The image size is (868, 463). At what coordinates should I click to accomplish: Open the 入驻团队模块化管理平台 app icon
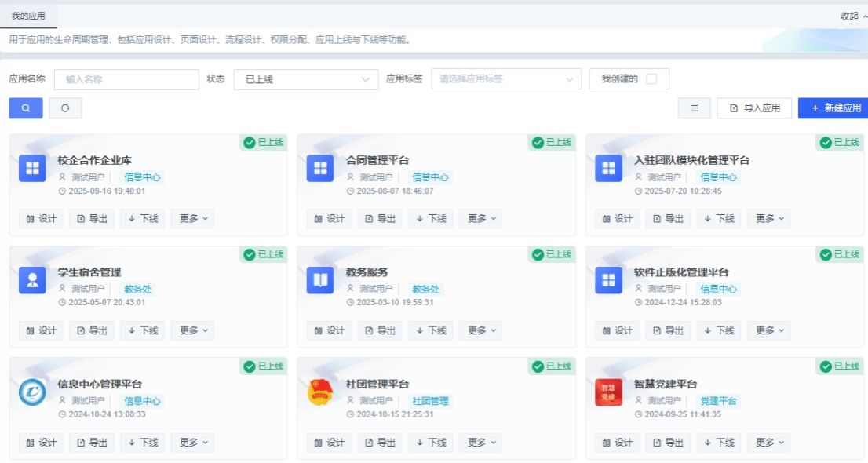pos(608,169)
